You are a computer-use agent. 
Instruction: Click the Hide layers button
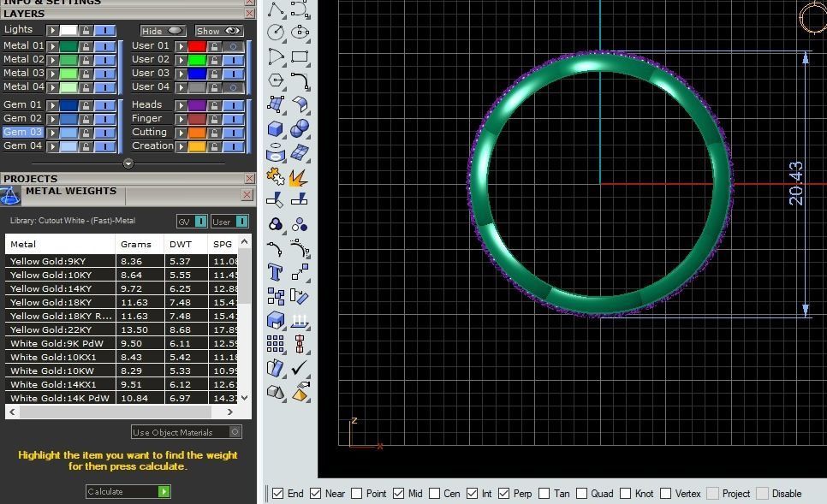(x=164, y=31)
